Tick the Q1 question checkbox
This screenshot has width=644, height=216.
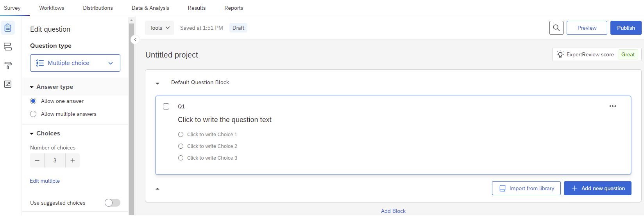(x=166, y=106)
